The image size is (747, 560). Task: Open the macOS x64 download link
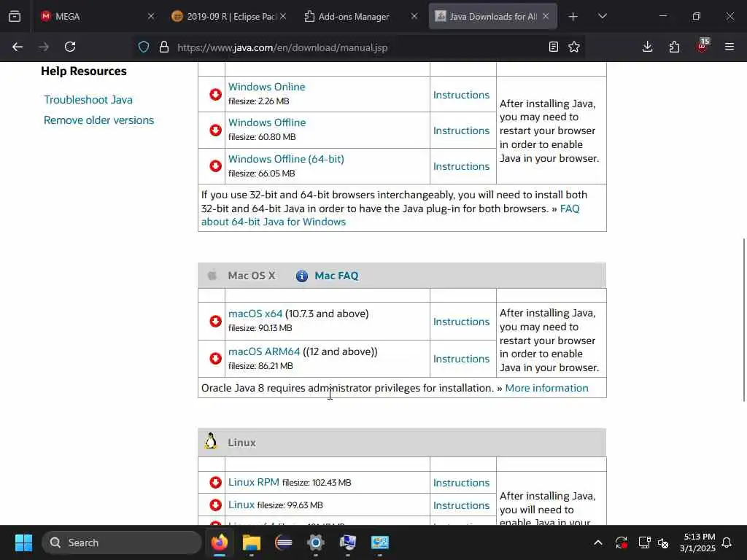[255, 314]
